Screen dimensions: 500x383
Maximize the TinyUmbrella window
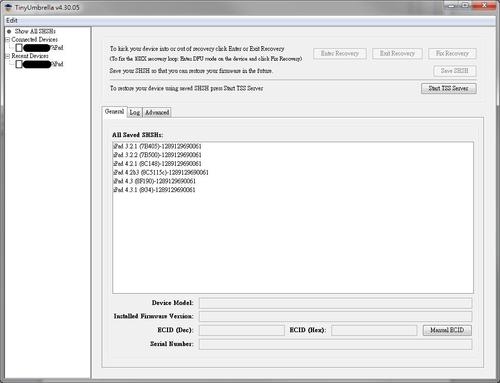coord(466,5)
